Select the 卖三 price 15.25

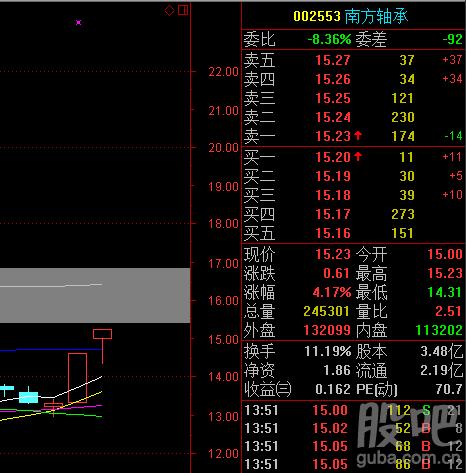333,98
